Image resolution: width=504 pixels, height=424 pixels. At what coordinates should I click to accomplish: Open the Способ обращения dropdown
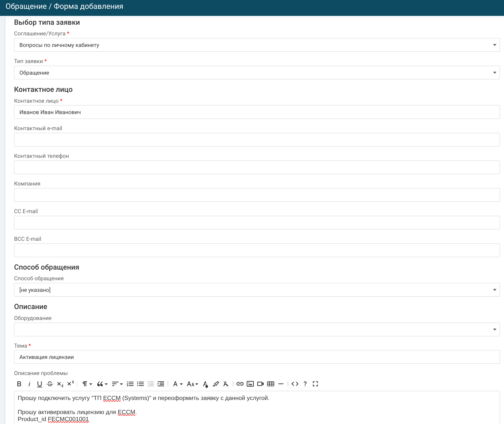pos(257,290)
